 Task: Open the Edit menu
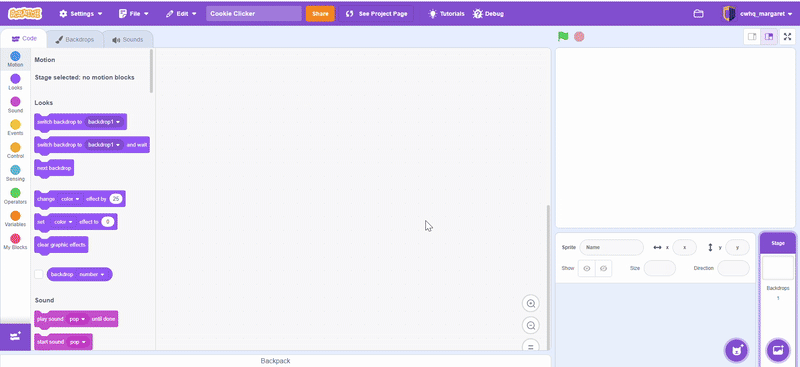click(x=181, y=14)
